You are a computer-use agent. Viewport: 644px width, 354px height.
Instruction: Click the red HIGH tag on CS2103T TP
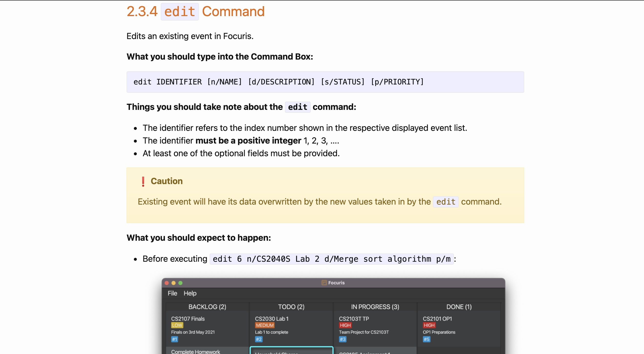[x=345, y=325]
